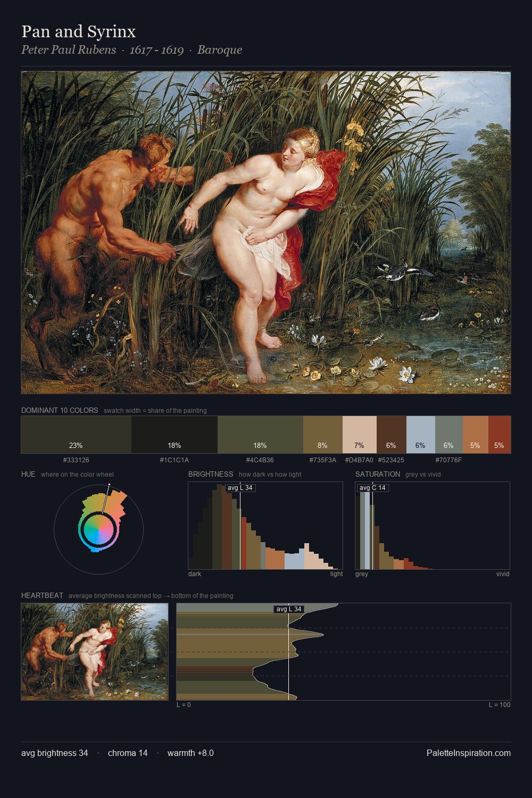This screenshot has height=798, width=532.
Task: Select the ochre 8% swatch
Action: tap(323, 435)
